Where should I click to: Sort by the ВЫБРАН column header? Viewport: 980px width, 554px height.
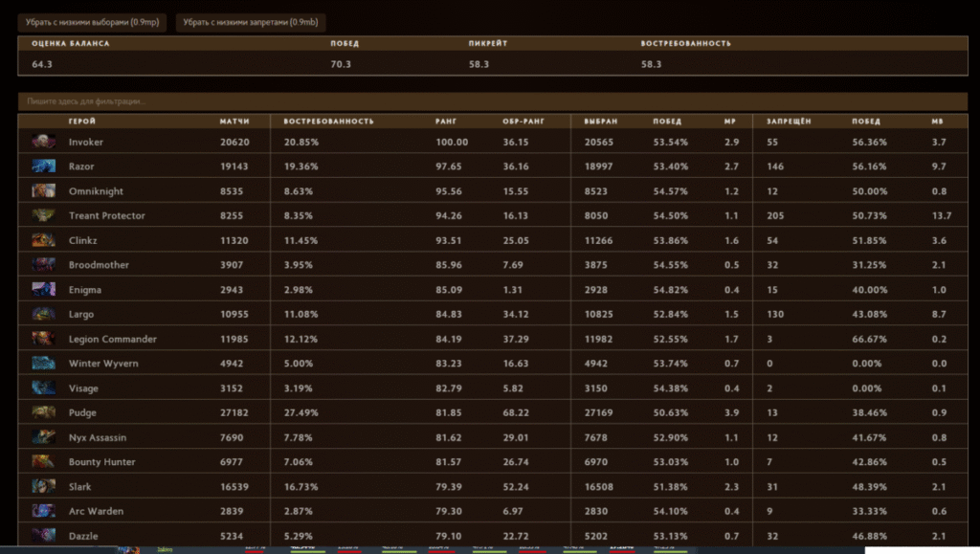(601, 122)
